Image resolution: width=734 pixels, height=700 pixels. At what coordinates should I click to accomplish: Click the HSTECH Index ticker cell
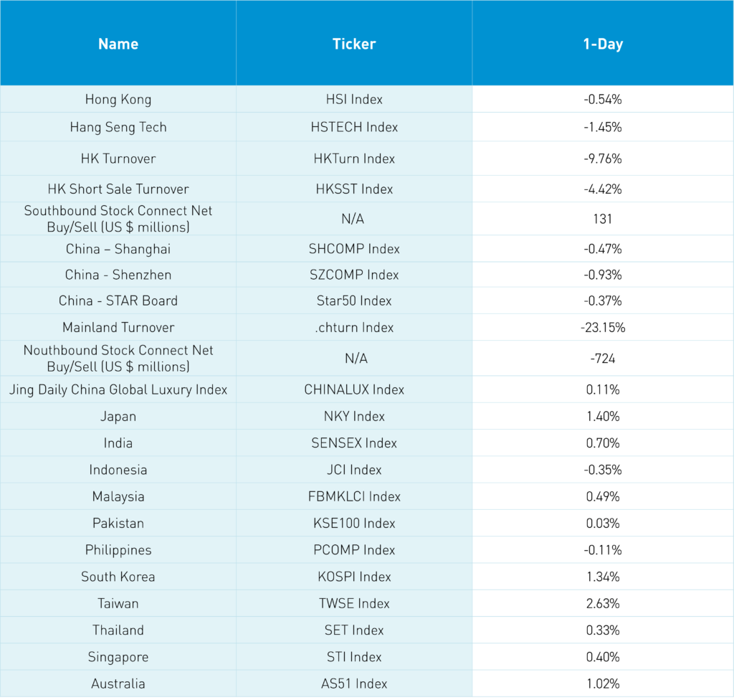tap(354, 127)
